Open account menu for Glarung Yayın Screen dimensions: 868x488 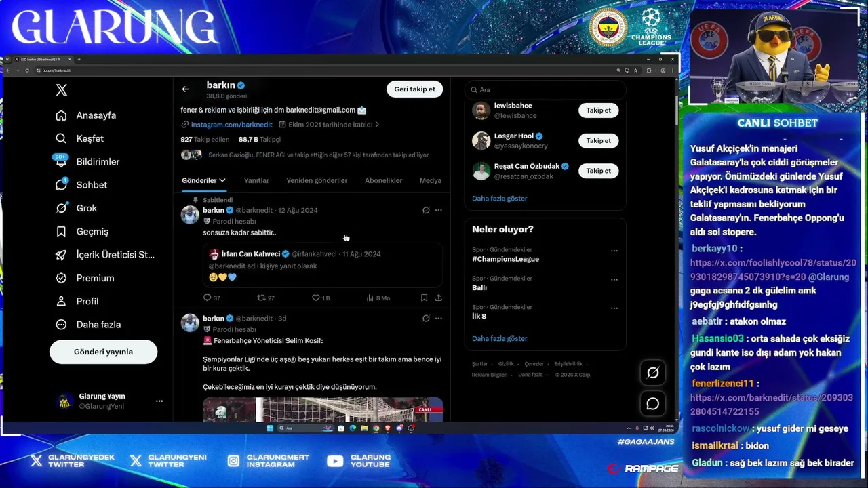click(x=159, y=401)
